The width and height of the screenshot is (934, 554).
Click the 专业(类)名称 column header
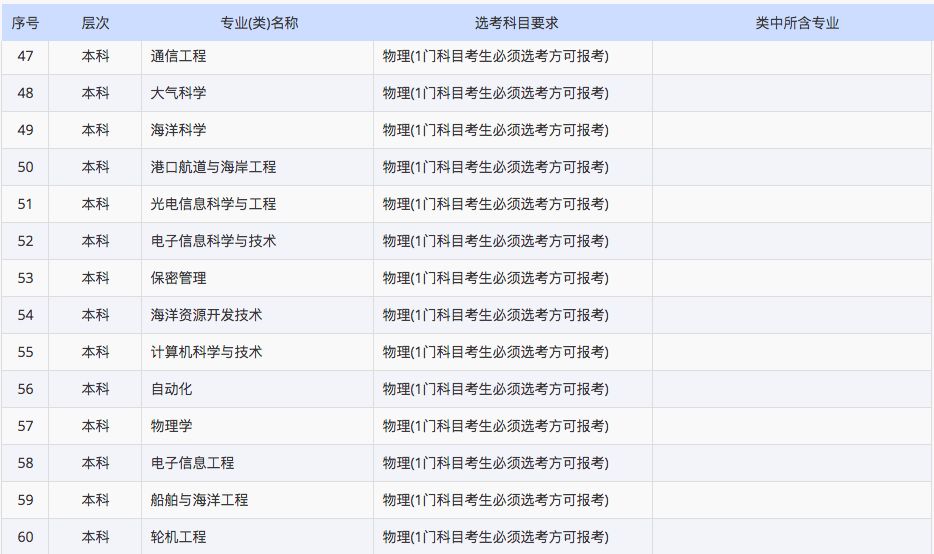click(259, 23)
